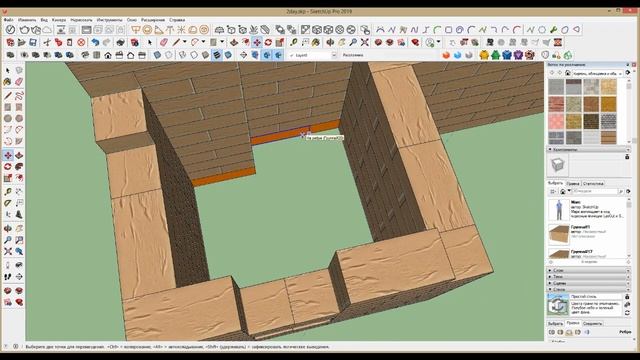Open the Файл menu
The height and width of the screenshot is (360, 640).
(8, 20)
